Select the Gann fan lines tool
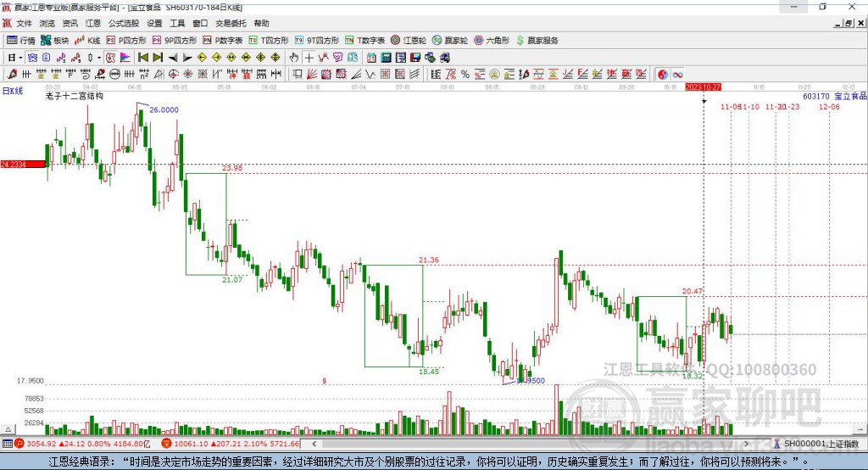This screenshot has width=868, height=470. pos(312,75)
